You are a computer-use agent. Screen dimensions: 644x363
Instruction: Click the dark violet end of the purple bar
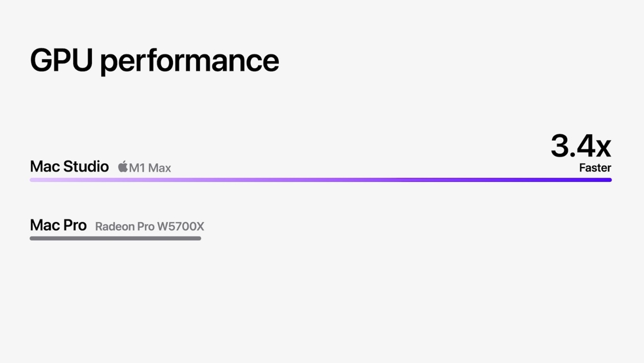coord(602,180)
